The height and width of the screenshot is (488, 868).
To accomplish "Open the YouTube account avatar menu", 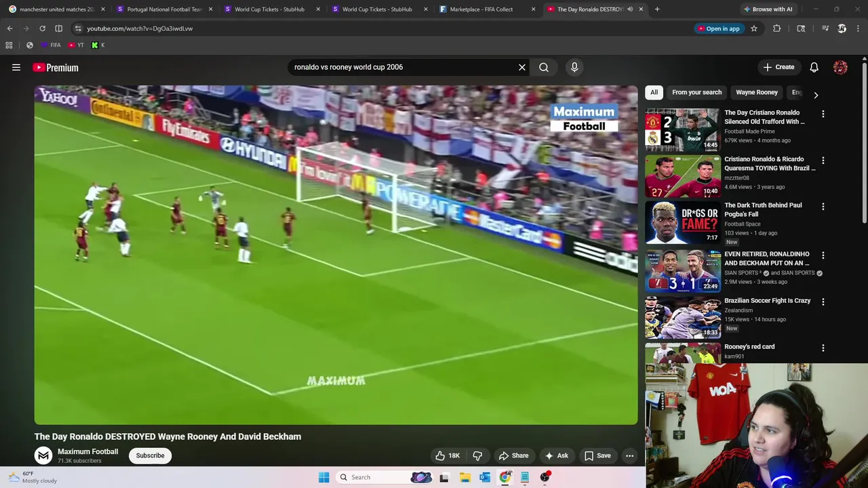I will 840,67.
